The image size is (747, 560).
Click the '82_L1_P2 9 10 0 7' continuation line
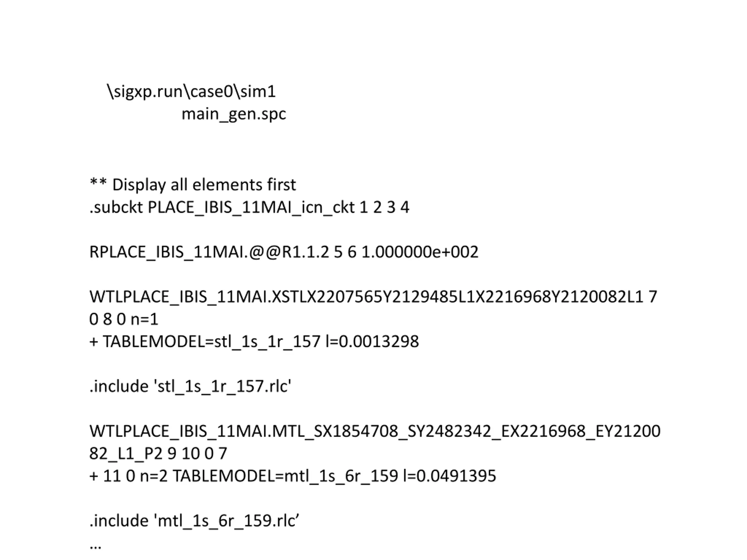(x=158, y=454)
